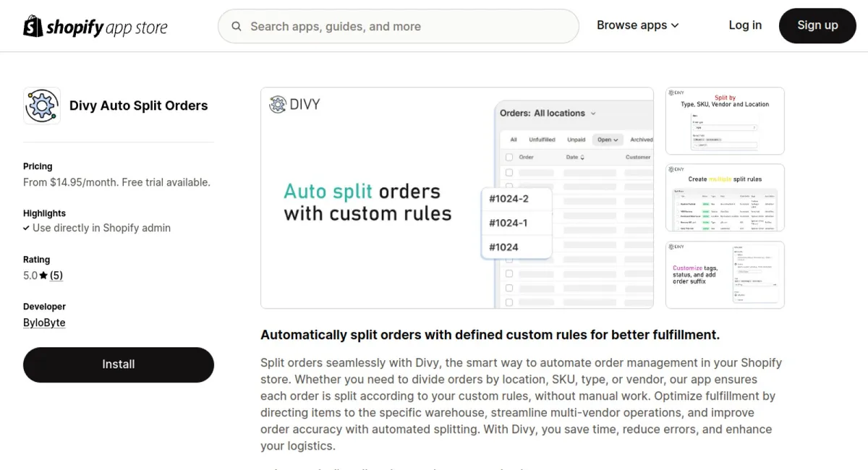Open the Customize tags, status thumbnail
This screenshot has width=868, height=470.
pos(725,275)
